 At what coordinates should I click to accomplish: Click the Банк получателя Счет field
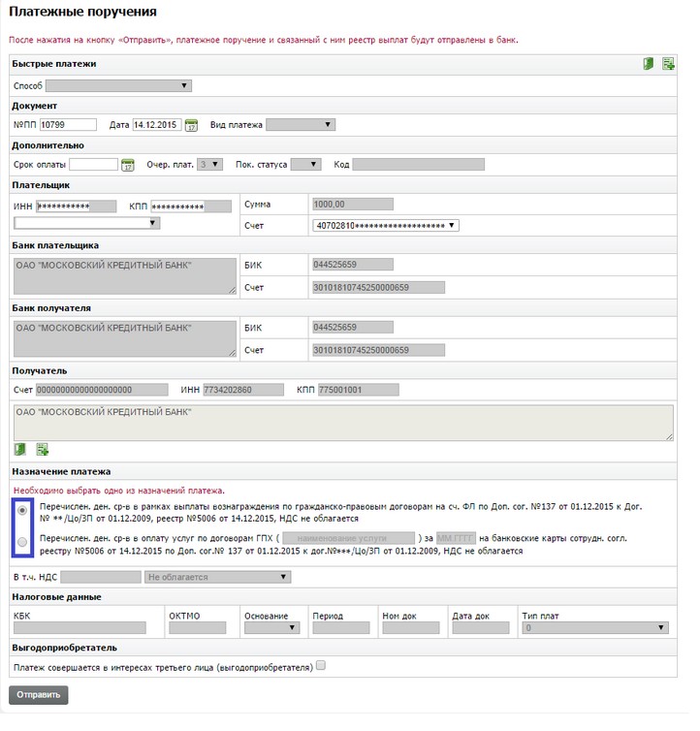[x=379, y=350]
